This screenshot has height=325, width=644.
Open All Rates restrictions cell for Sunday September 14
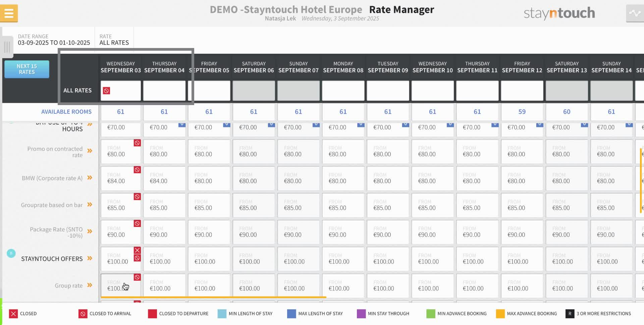tap(611, 91)
